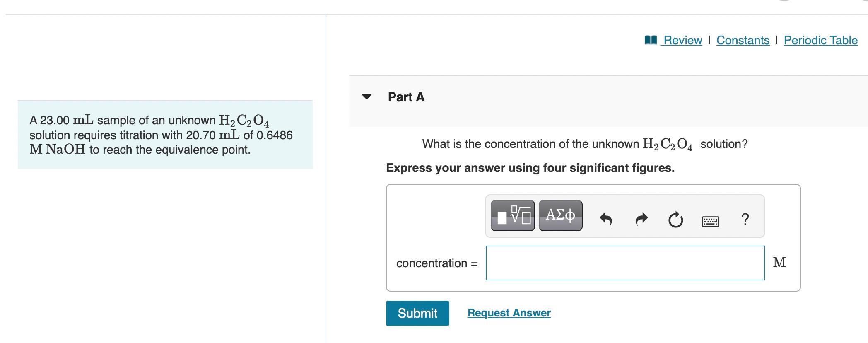The width and height of the screenshot is (868, 343).
Task: Collapse the Part A section triangle
Action: [366, 97]
